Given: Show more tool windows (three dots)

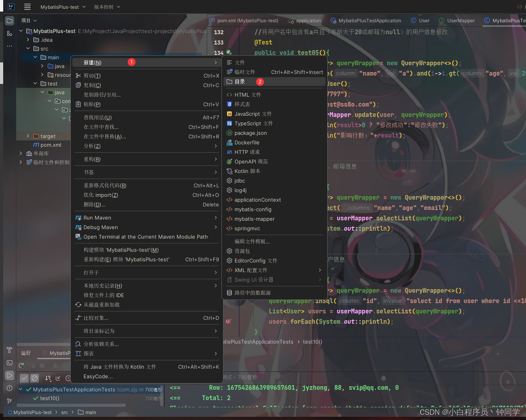Looking at the screenshot, I should (x=10, y=46).
